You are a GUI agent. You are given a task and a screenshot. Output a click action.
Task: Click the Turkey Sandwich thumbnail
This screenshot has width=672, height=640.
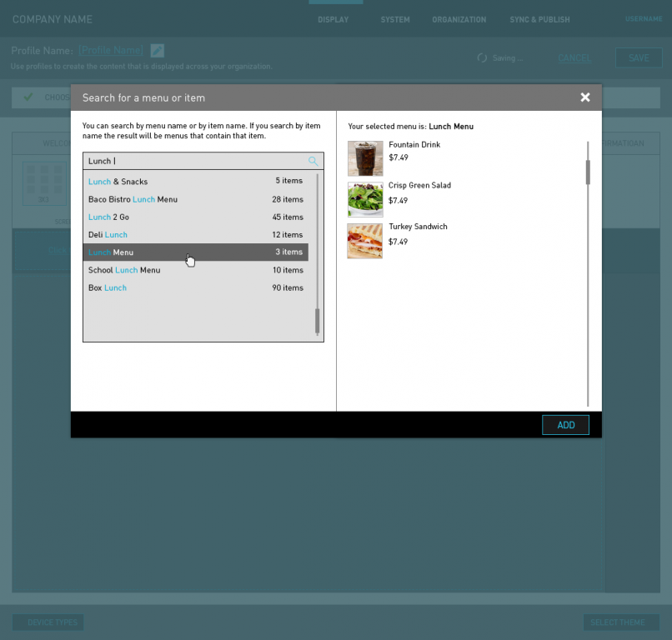pyautogui.click(x=365, y=241)
